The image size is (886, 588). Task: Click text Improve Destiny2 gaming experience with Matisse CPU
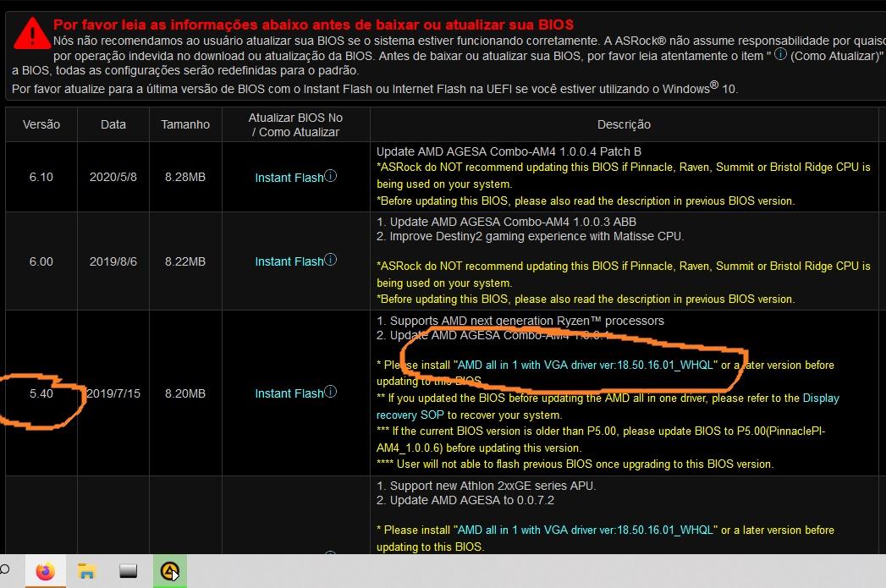click(x=537, y=236)
